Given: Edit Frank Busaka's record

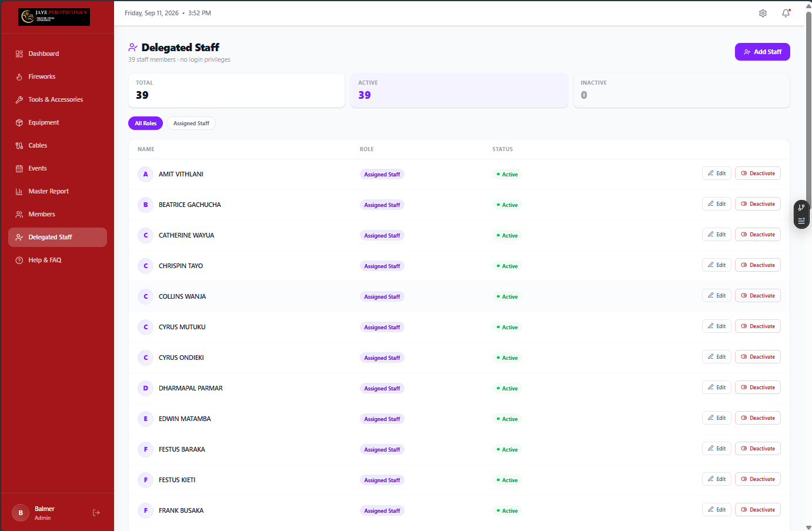Looking at the screenshot, I should click(x=717, y=510).
